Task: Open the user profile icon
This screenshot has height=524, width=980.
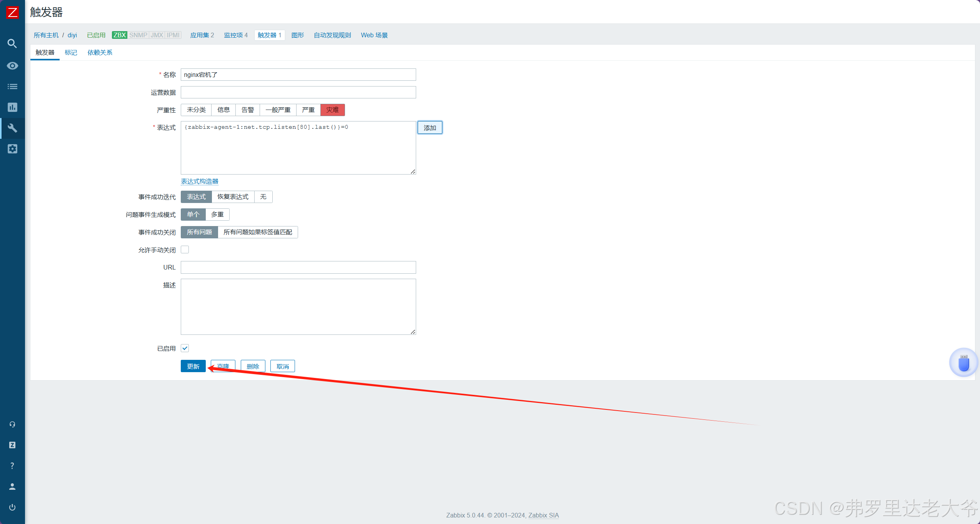Action: tap(12, 487)
